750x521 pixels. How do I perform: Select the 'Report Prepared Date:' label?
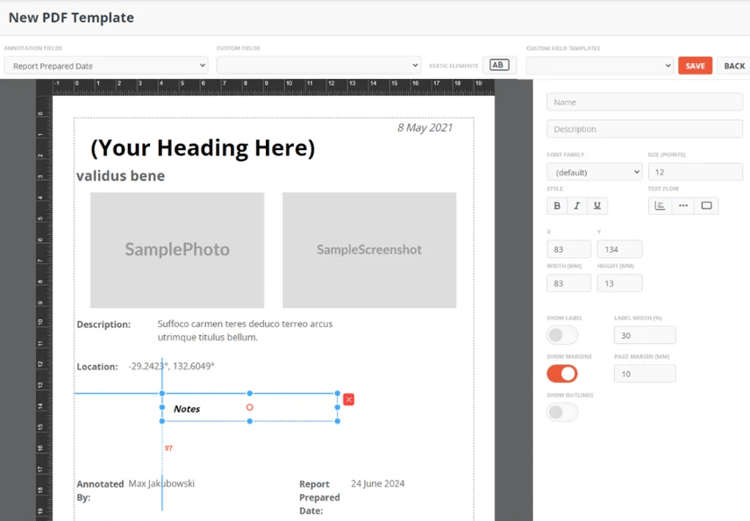point(320,497)
